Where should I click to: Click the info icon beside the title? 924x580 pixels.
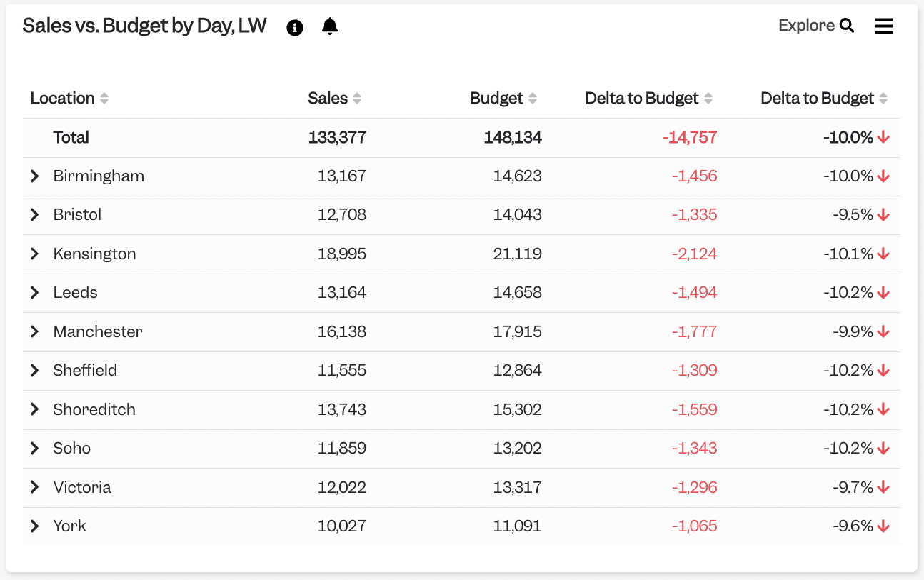click(294, 27)
